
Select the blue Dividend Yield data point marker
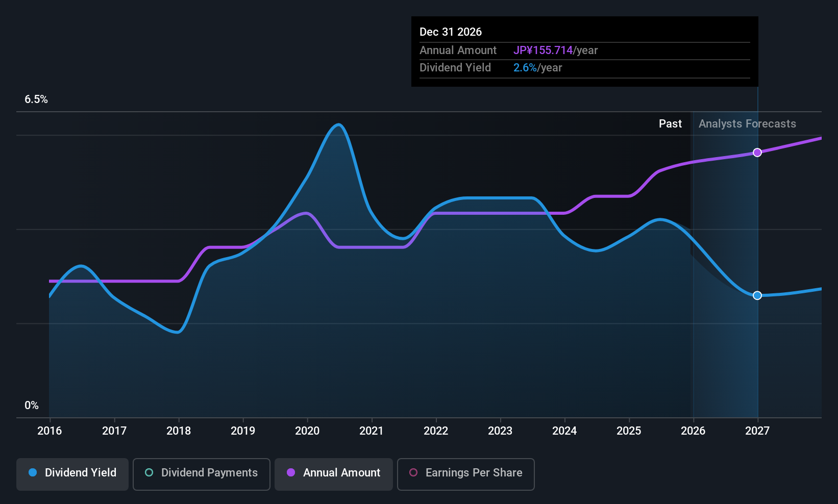coord(757,295)
